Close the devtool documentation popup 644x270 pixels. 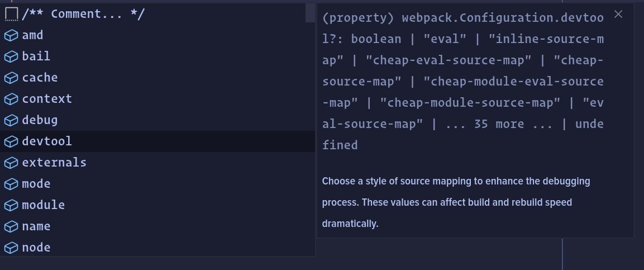[x=618, y=15]
